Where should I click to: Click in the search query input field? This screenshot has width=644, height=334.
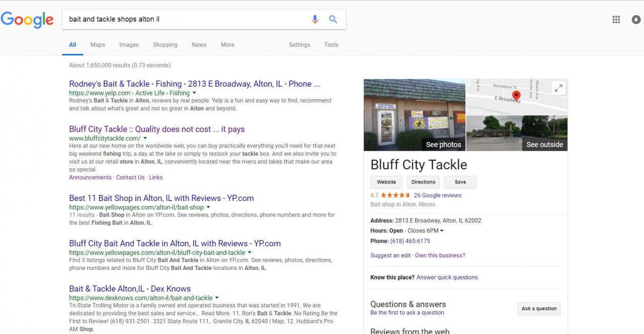pos(186,20)
